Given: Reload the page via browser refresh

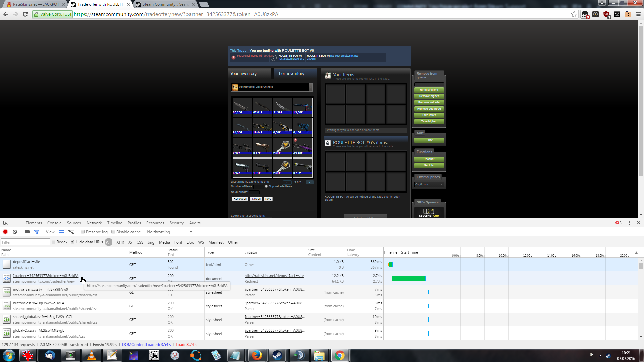Looking at the screenshot, I should 25,14.
